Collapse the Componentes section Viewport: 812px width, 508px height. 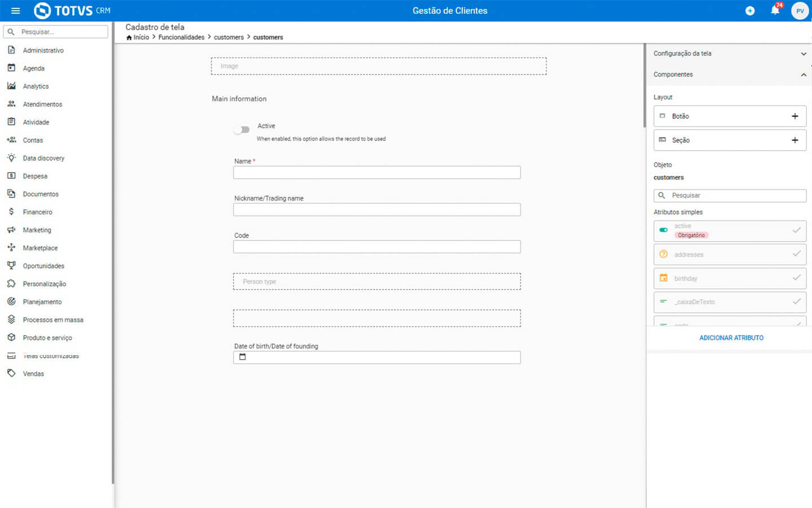[803, 75]
